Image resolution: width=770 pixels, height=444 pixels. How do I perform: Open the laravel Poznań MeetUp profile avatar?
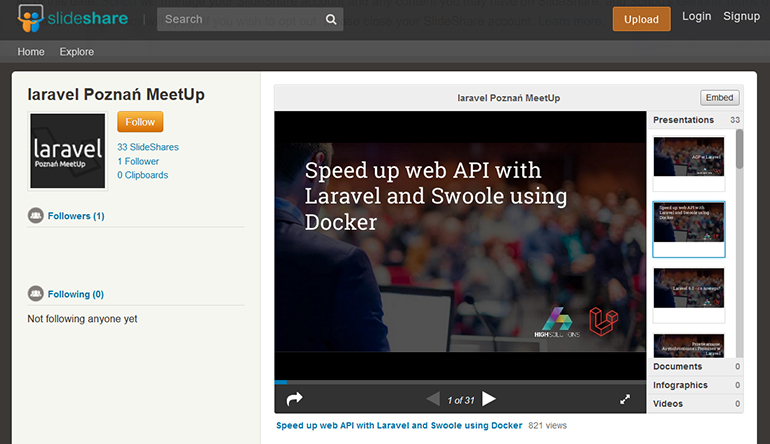click(x=68, y=151)
